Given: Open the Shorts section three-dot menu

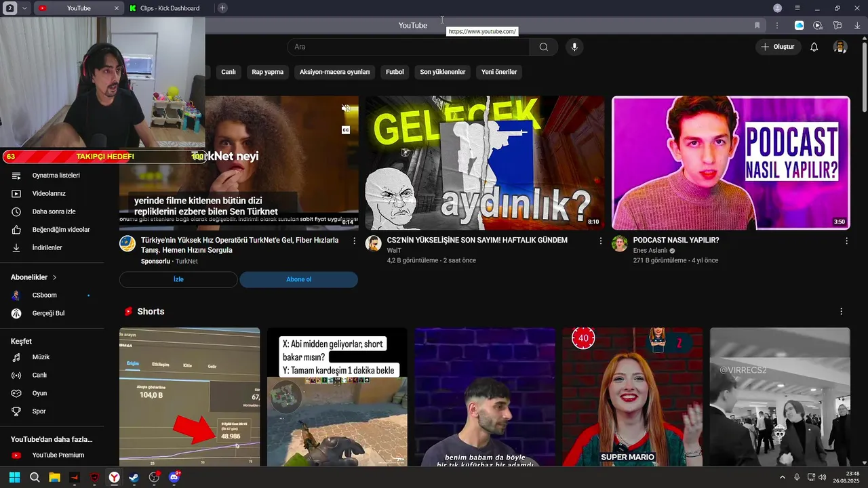Looking at the screenshot, I should click(841, 312).
